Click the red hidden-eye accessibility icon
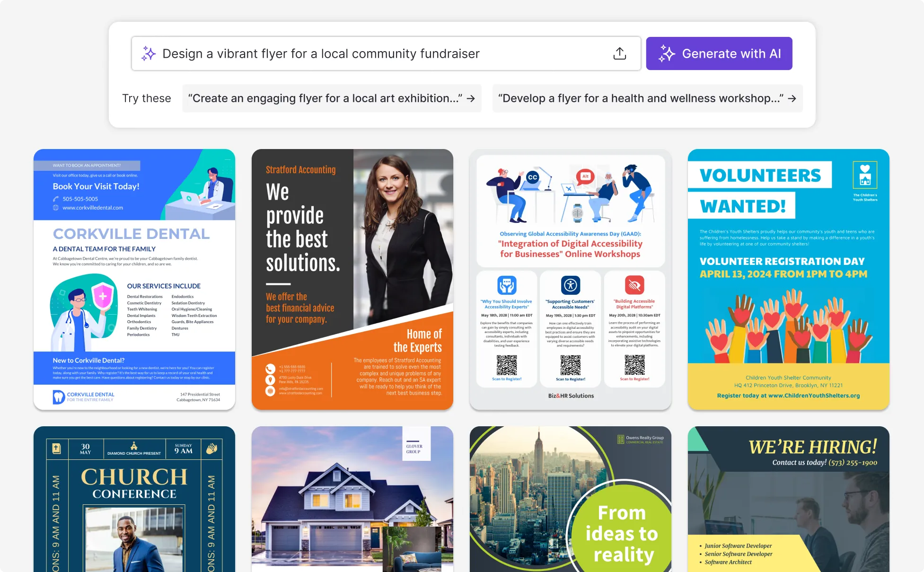 634,285
